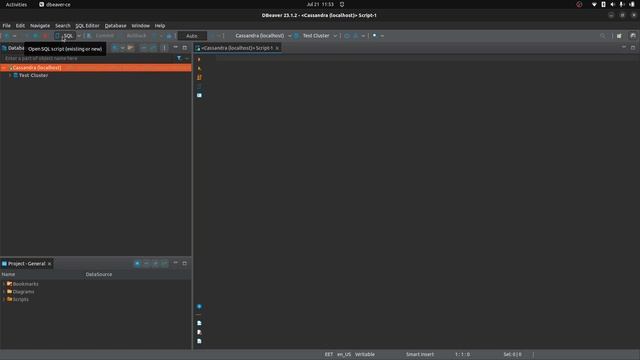The height and width of the screenshot is (360, 640).
Task: Open the Search menu
Action: pyautogui.click(x=63, y=26)
